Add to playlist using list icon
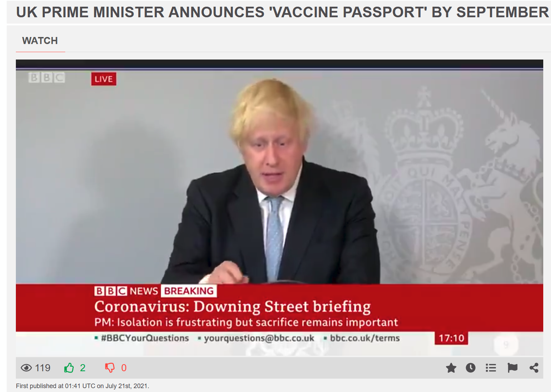 (x=491, y=368)
